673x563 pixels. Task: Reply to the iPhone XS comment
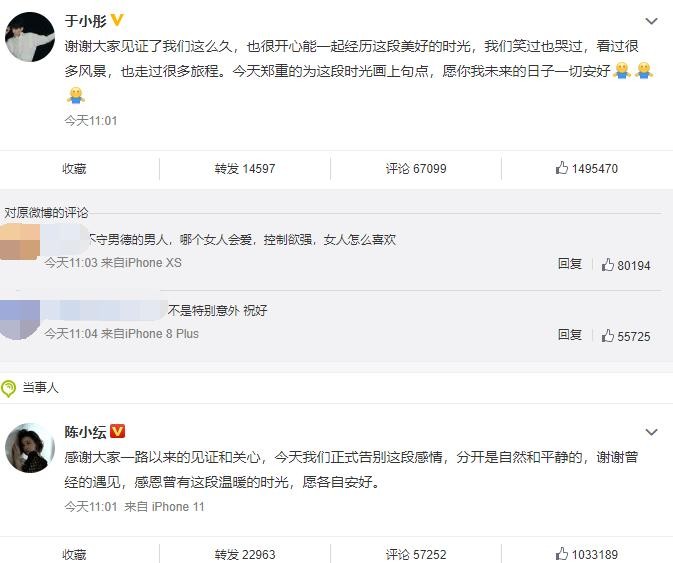[x=570, y=264]
